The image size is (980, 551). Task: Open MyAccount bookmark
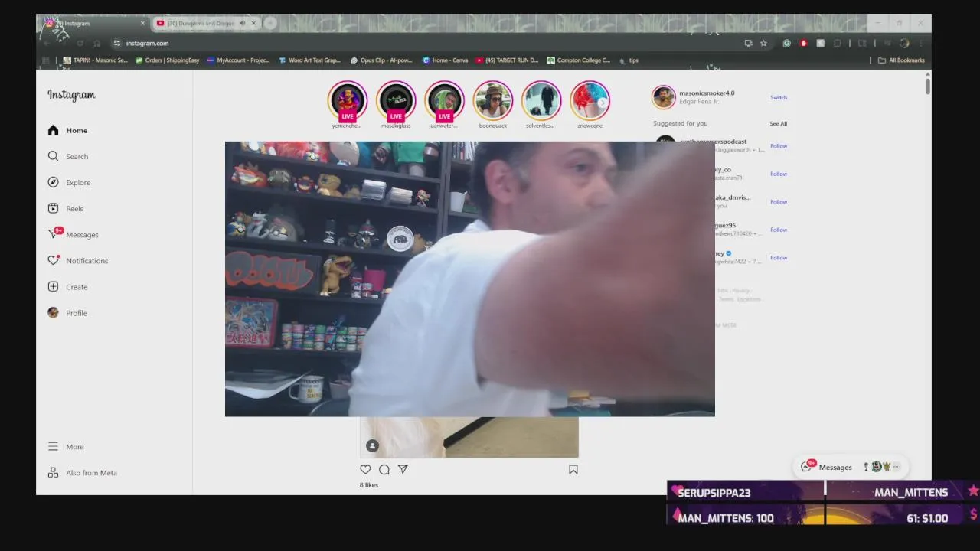coord(238,60)
